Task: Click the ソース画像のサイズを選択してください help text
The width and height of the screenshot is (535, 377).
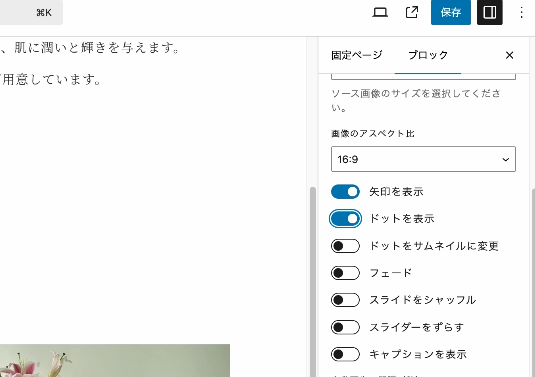Action: [416, 100]
